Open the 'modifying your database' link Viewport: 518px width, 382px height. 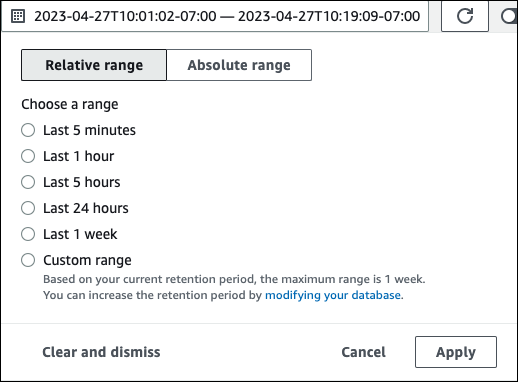coord(333,295)
